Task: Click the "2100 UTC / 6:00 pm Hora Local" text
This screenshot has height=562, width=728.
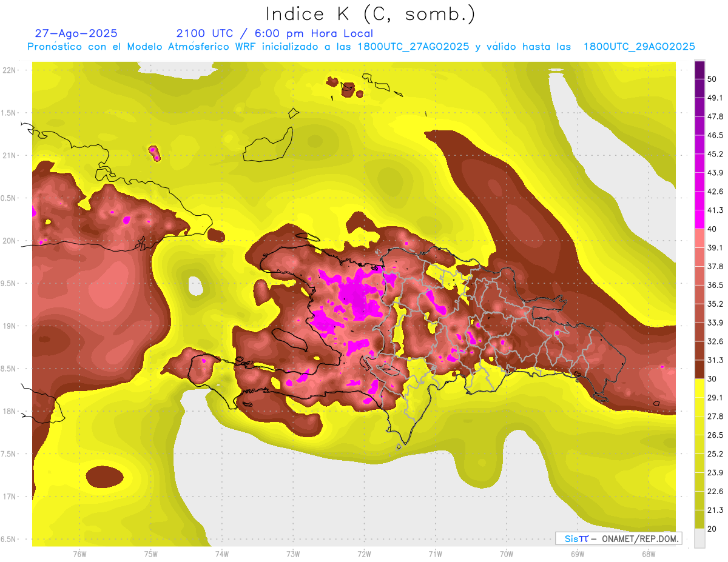Action: (274, 33)
